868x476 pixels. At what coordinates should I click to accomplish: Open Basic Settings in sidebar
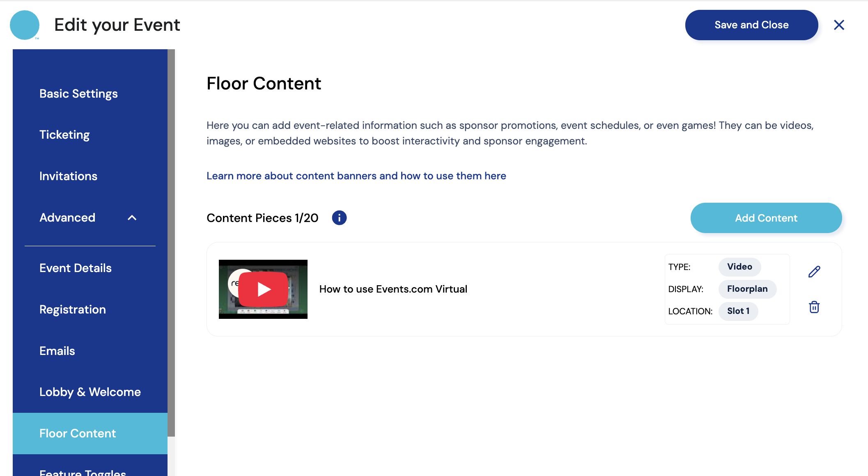click(x=78, y=94)
